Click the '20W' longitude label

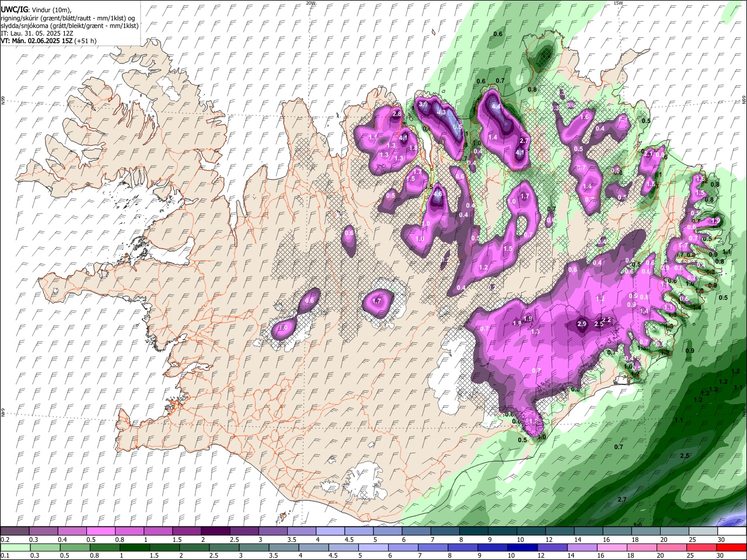310,3
